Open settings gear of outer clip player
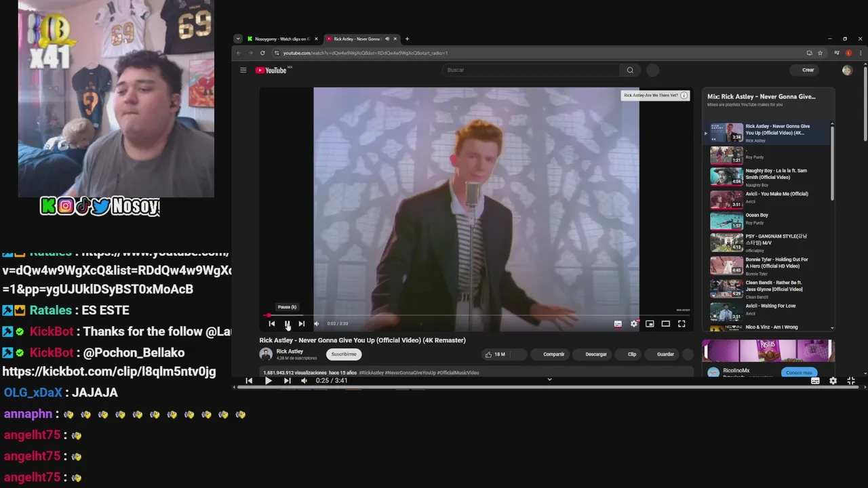 click(x=833, y=381)
